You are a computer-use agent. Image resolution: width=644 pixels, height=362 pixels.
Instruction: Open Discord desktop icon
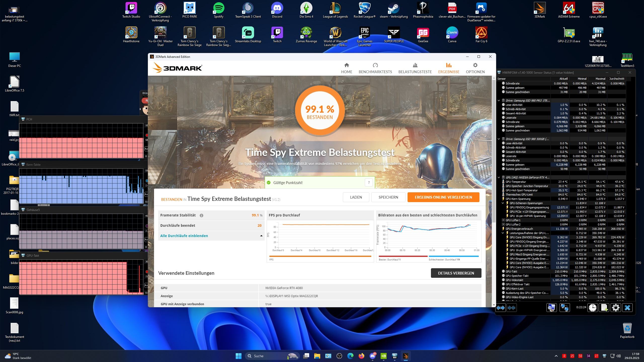pos(277,11)
